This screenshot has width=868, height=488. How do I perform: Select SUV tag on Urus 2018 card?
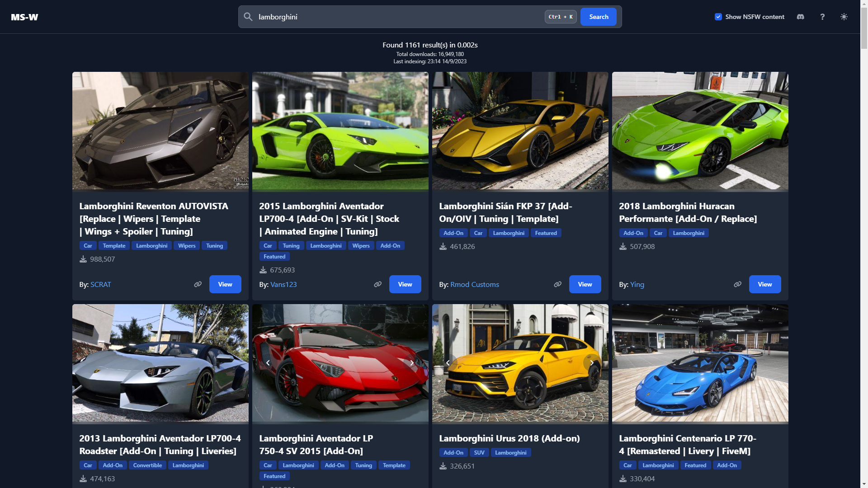(479, 453)
